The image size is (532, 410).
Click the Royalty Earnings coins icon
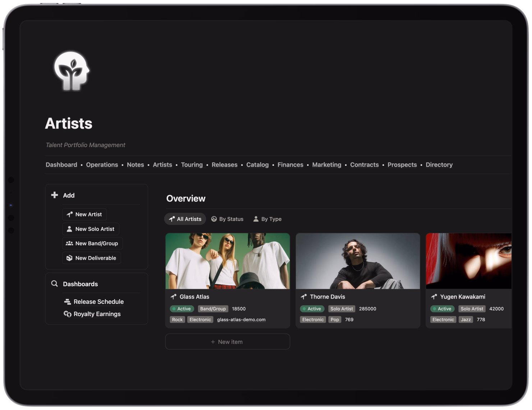[67, 314]
